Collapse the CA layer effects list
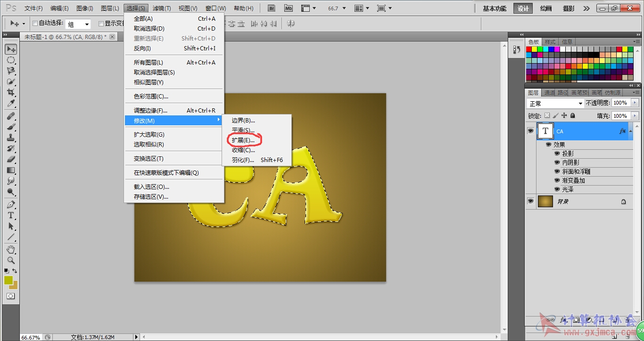The image size is (644, 341). [631, 131]
